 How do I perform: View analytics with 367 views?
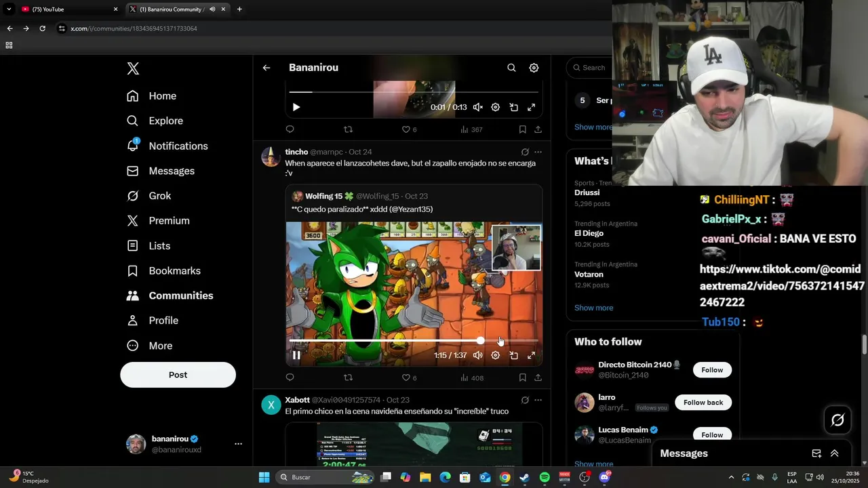click(x=471, y=129)
